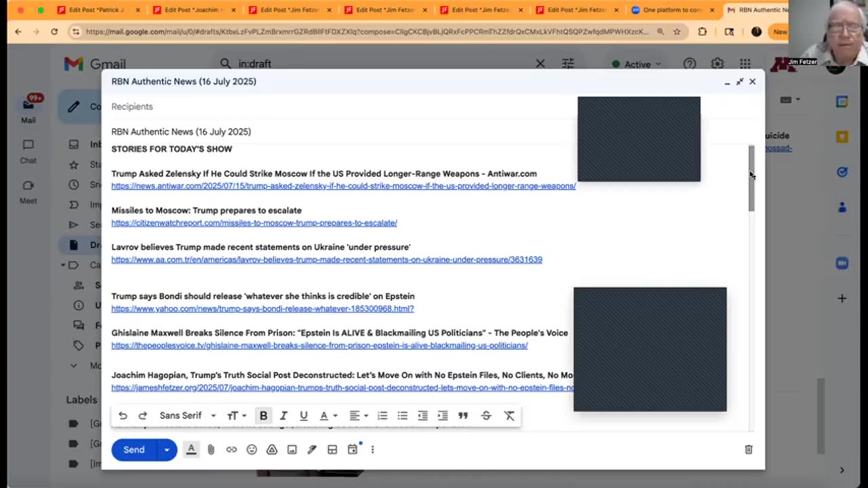Viewport: 868px width, 488px height.
Task: Click the "STORIES FOR TODAY'S SHOW" heading
Action: coord(172,149)
